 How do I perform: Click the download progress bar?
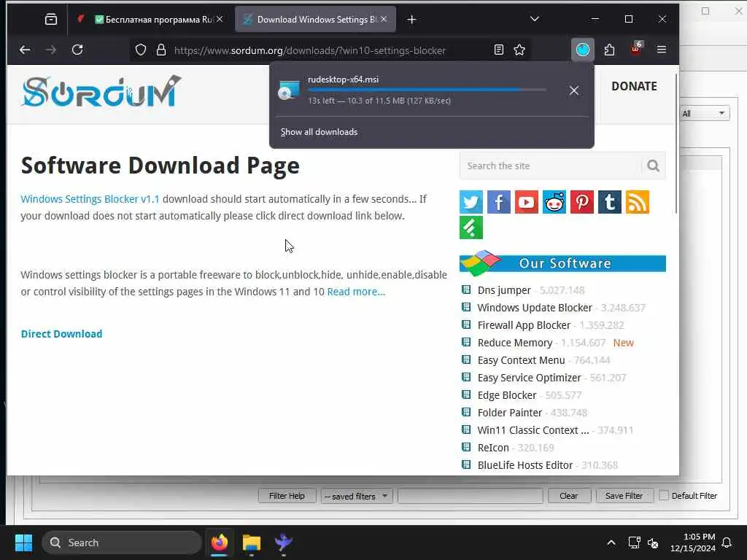(x=427, y=90)
